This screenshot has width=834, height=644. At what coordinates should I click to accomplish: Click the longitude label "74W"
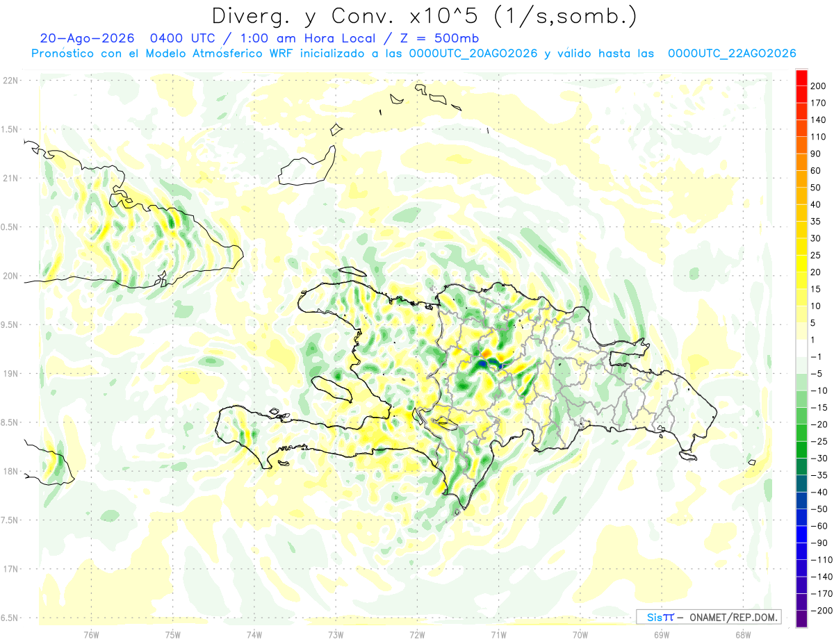(254, 634)
